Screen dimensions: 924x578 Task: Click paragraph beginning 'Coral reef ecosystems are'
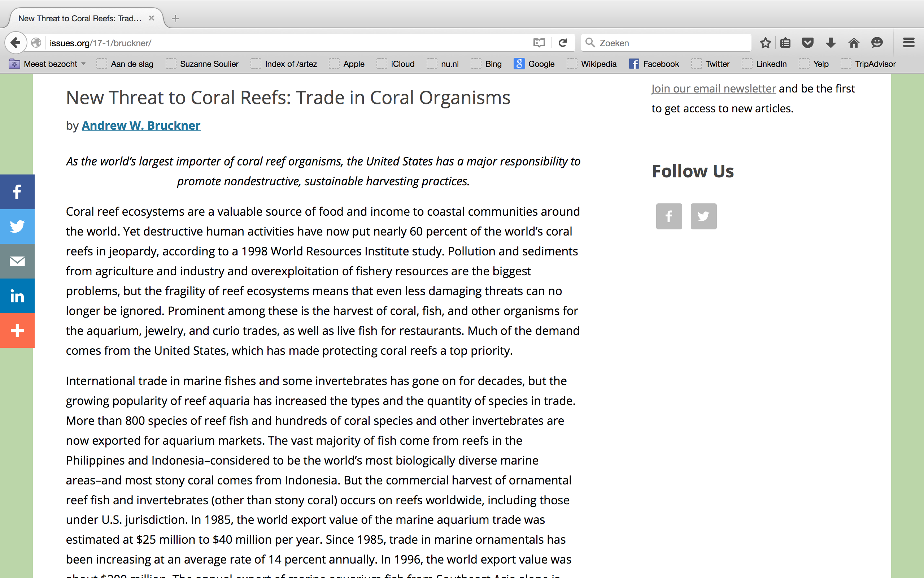coord(323,281)
